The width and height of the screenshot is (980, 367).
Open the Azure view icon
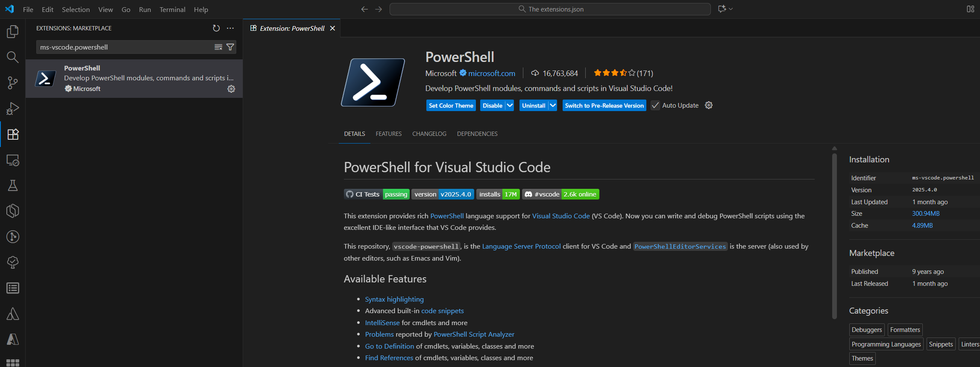coord(13,339)
